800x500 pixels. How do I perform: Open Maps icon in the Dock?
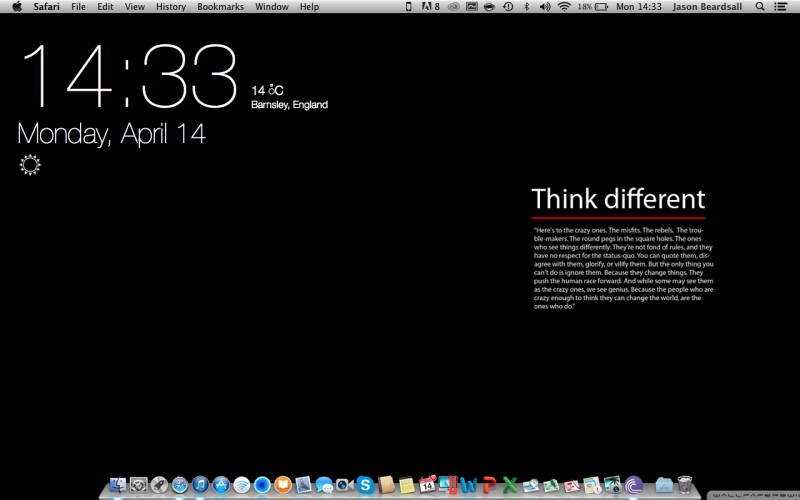pyautogui.click(x=592, y=484)
